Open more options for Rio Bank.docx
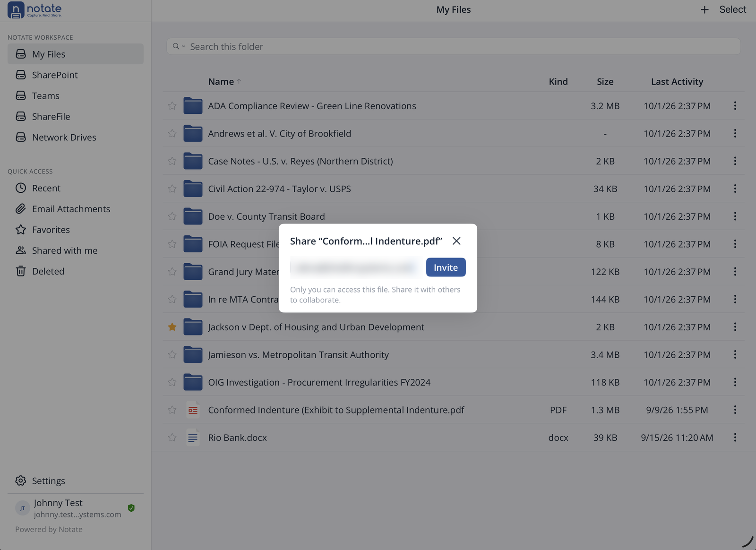Image resolution: width=756 pixels, height=550 pixels. coord(735,438)
